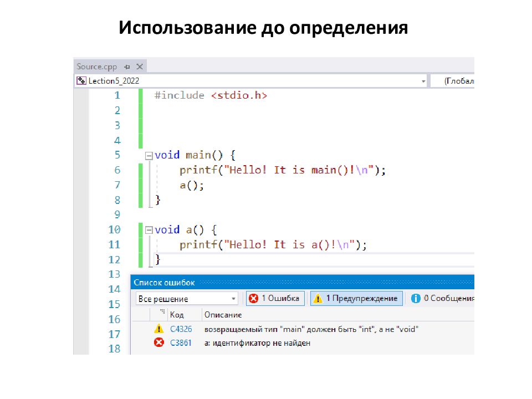This screenshot has height=399, width=532.
Task: Toggle the 0 Сообщения filter
Action: coord(442,298)
